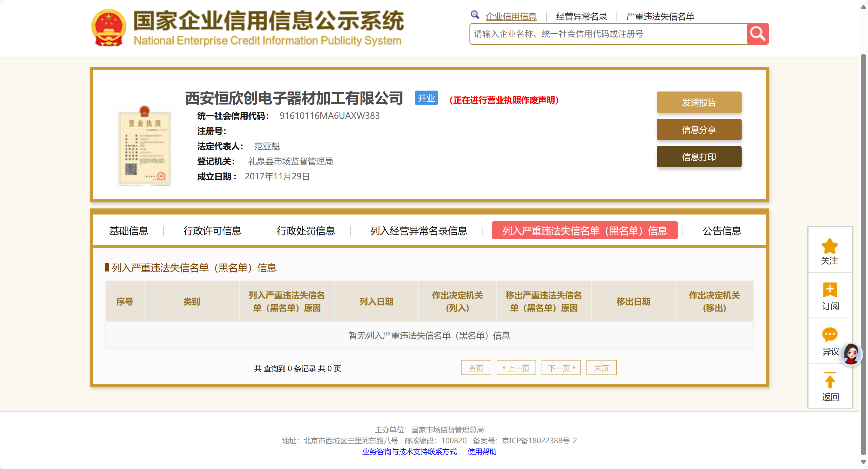This screenshot has width=868, height=469.
Task: Open the business license thumbnail image
Action: [x=144, y=146]
